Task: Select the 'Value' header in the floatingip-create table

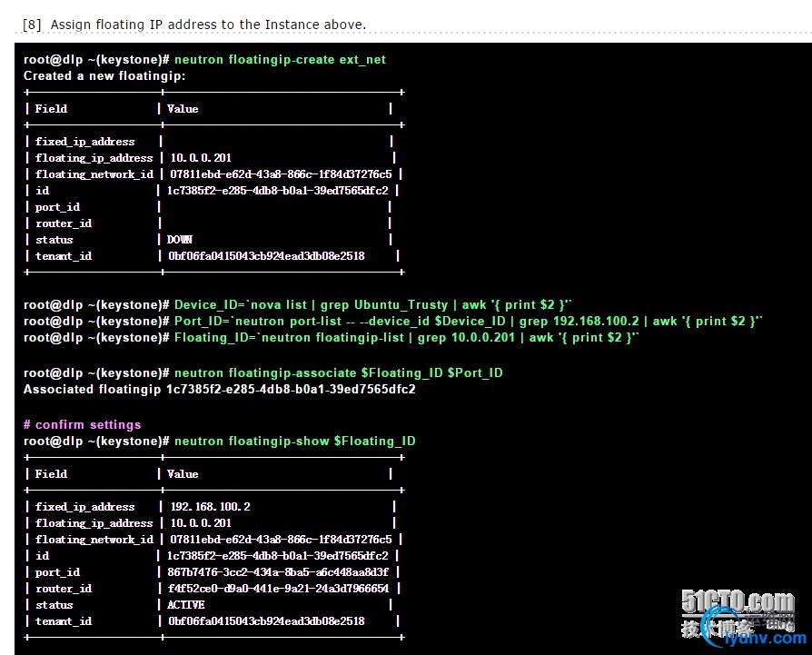Action: coord(183,109)
